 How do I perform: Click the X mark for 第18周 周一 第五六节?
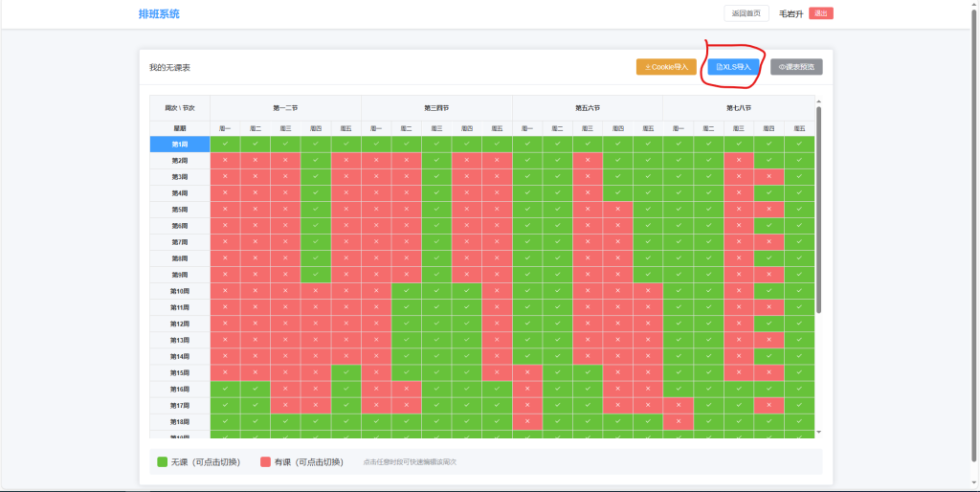coord(527,421)
